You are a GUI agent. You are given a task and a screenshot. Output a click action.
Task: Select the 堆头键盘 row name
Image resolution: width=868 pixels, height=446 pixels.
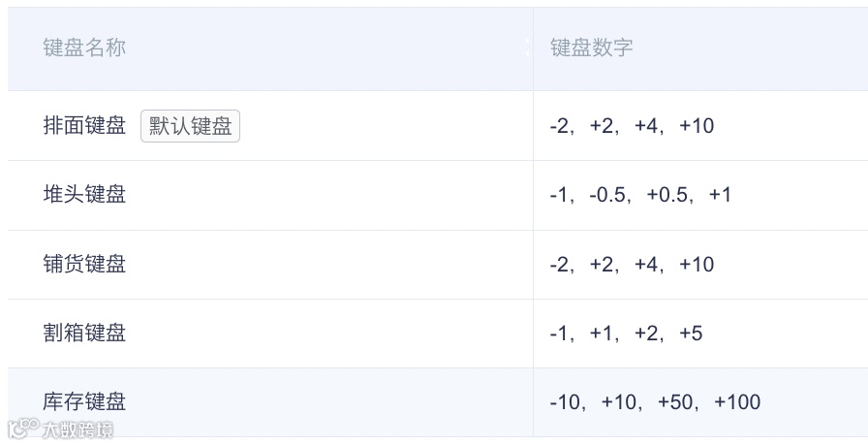[x=84, y=195]
